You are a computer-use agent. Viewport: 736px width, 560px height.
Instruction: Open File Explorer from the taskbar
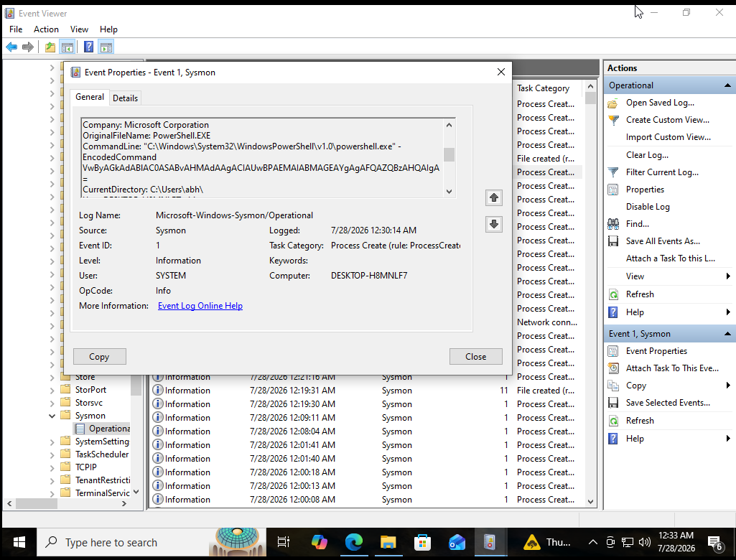click(x=388, y=542)
